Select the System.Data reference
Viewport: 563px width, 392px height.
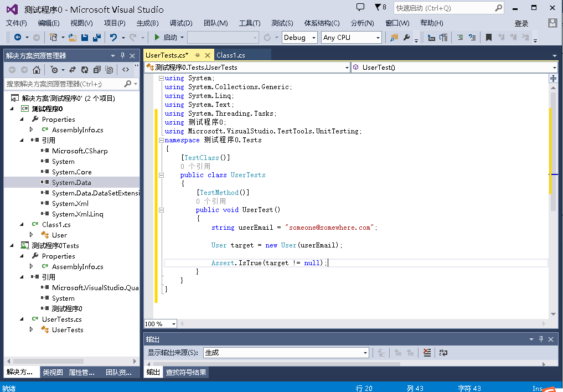click(71, 182)
